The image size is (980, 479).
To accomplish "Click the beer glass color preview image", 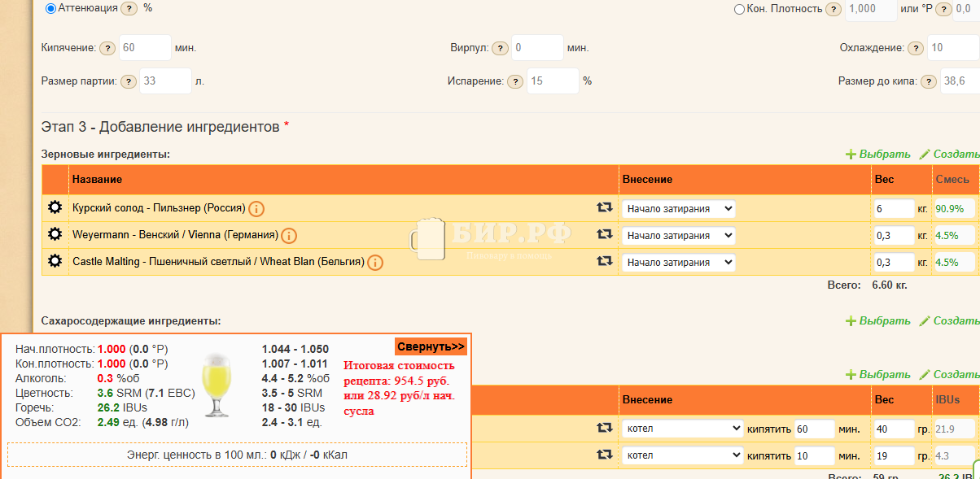I will coord(217,384).
